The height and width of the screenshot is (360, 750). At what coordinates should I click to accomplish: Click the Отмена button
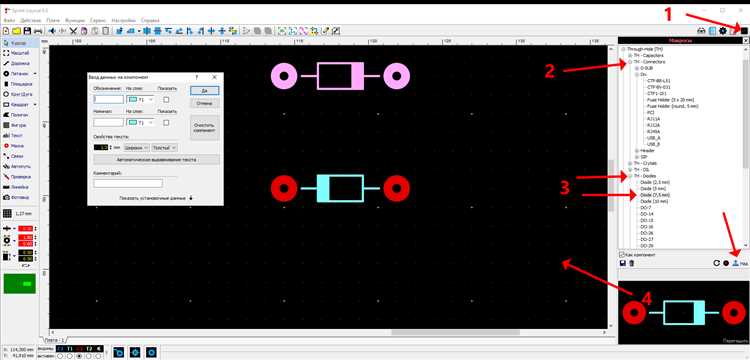click(x=204, y=103)
